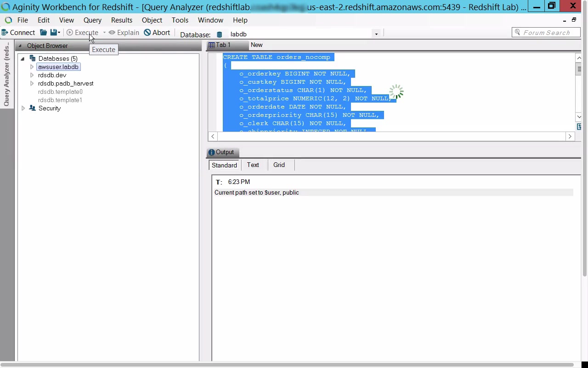
Task: Open the Edit menu
Action: point(44,20)
